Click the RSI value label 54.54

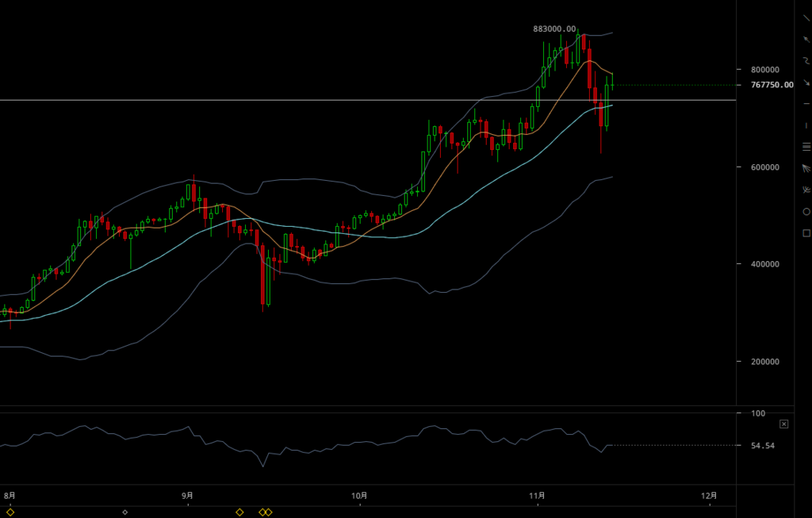click(763, 446)
